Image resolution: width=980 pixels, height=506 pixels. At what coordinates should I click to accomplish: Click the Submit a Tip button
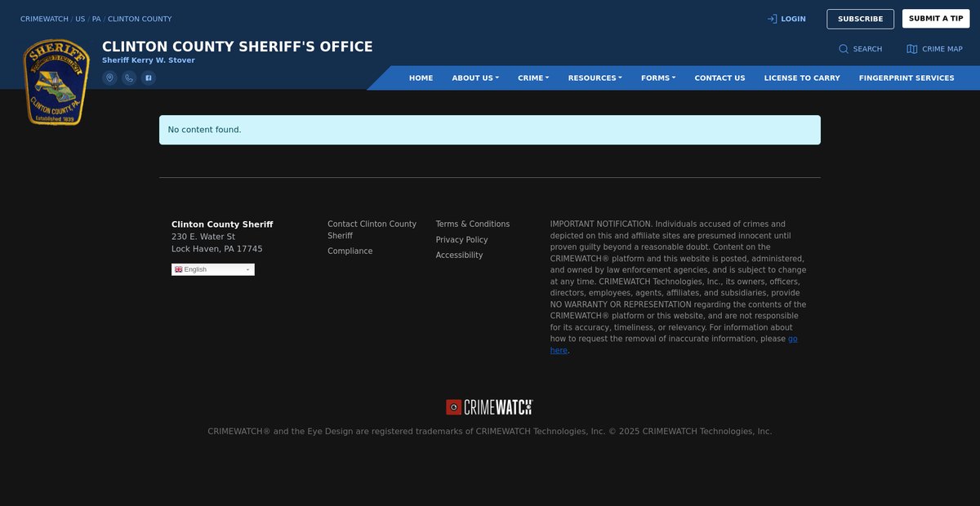point(936,19)
